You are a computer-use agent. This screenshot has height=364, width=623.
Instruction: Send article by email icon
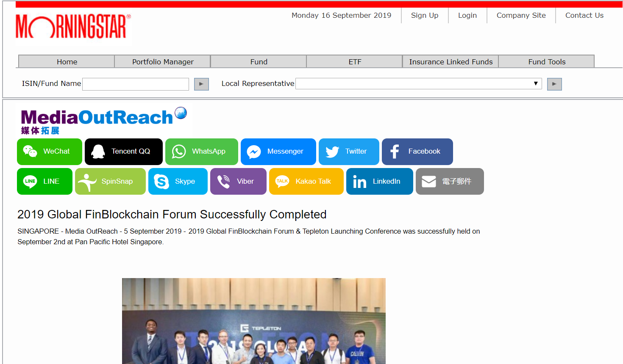[449, 181]
